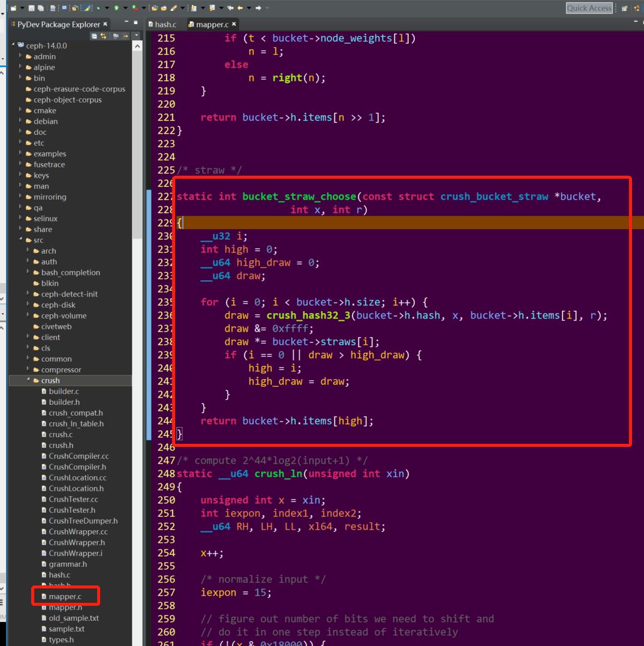Click Collapse All icon in Package Explorer
This screenshot has height=646, width=644.
point(94,36)
